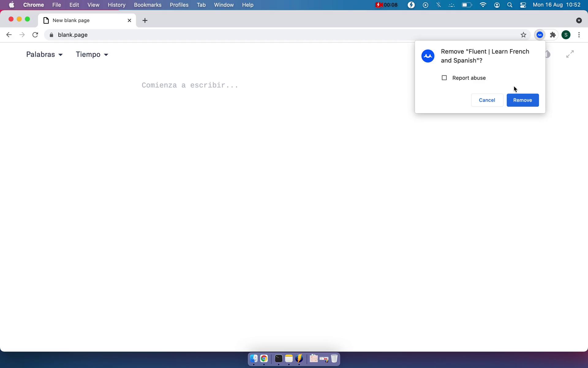This screenshot has height=368, width=588.
Task: Cancel the extension removal dialog
Action: 487,100
